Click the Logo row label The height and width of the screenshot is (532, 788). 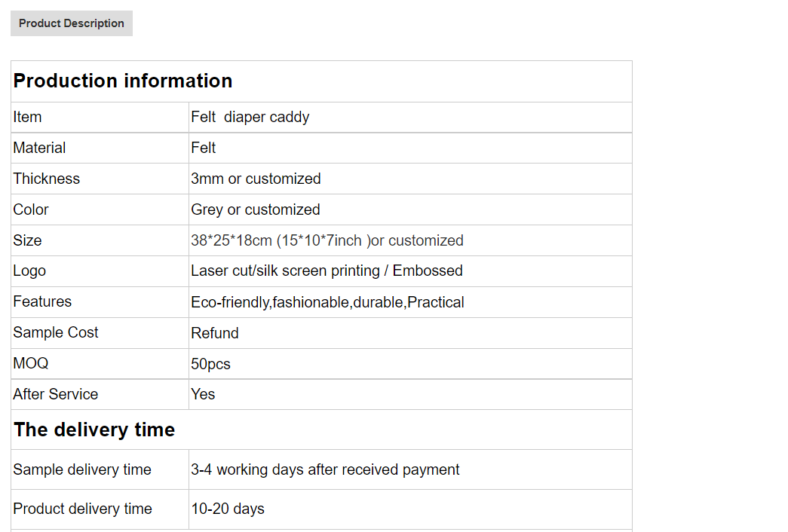(x=29, y=271)
